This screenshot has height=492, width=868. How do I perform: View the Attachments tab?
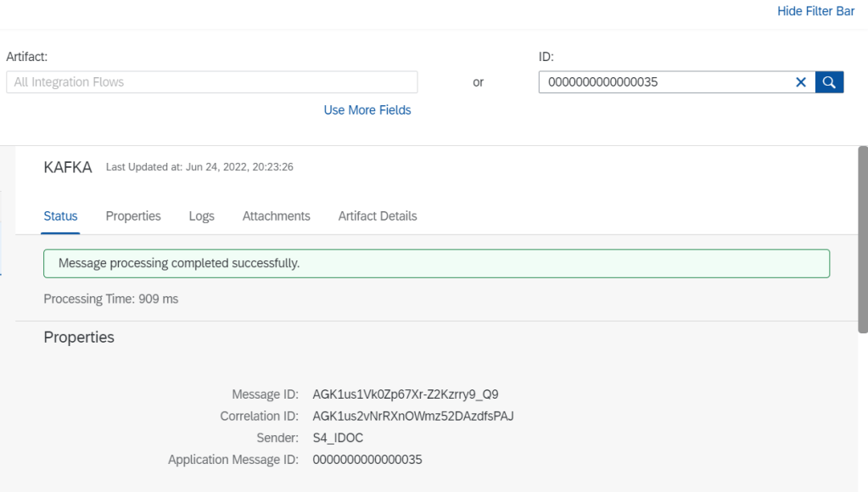click(x=276, y=216)
